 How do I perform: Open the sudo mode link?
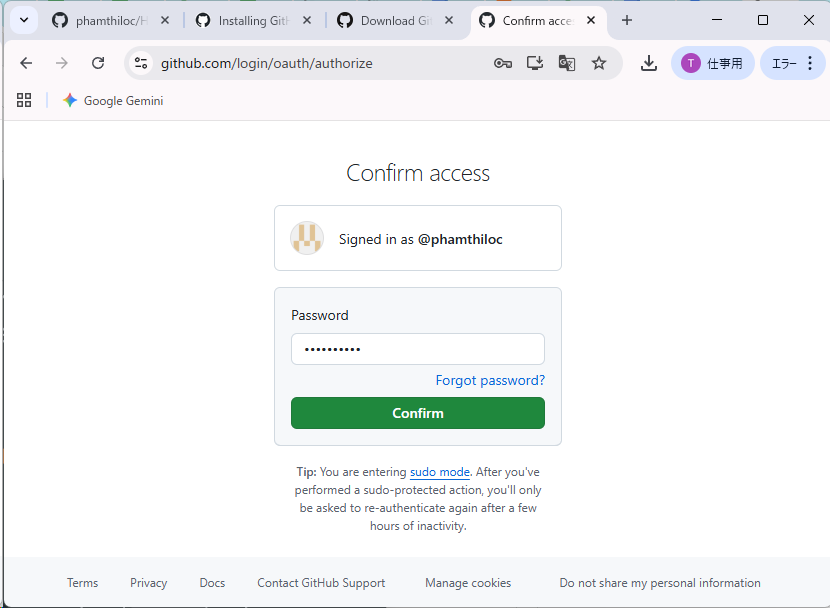point(440,472)
